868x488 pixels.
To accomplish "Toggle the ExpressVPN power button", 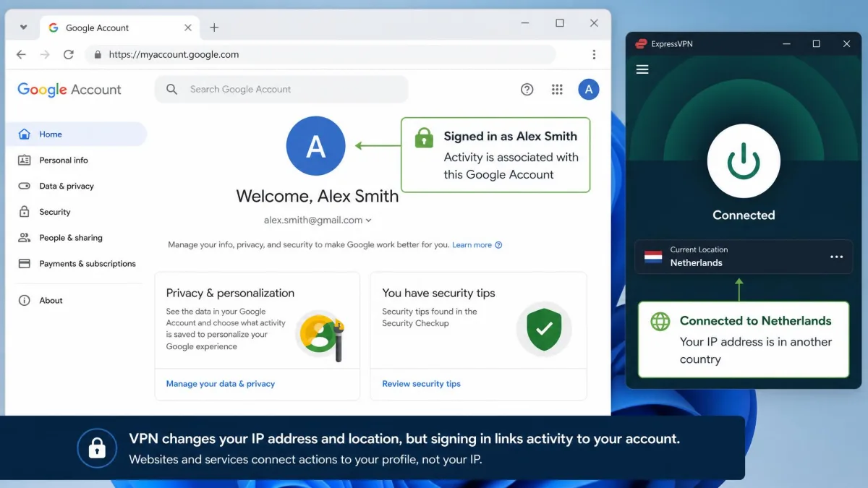I will pyautogui.click(x=744, y=160).
